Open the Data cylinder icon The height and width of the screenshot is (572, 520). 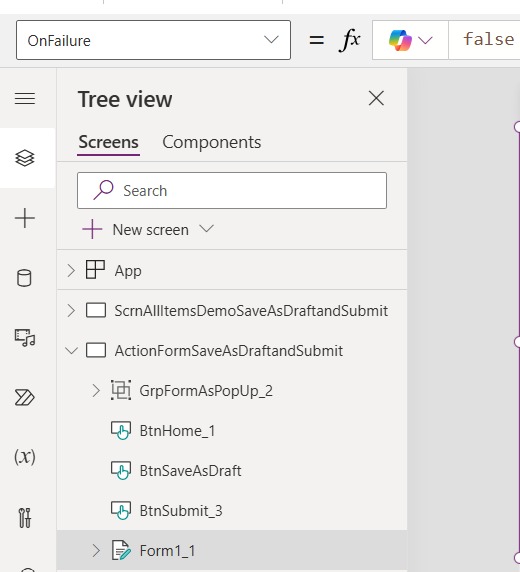point(24,278)
